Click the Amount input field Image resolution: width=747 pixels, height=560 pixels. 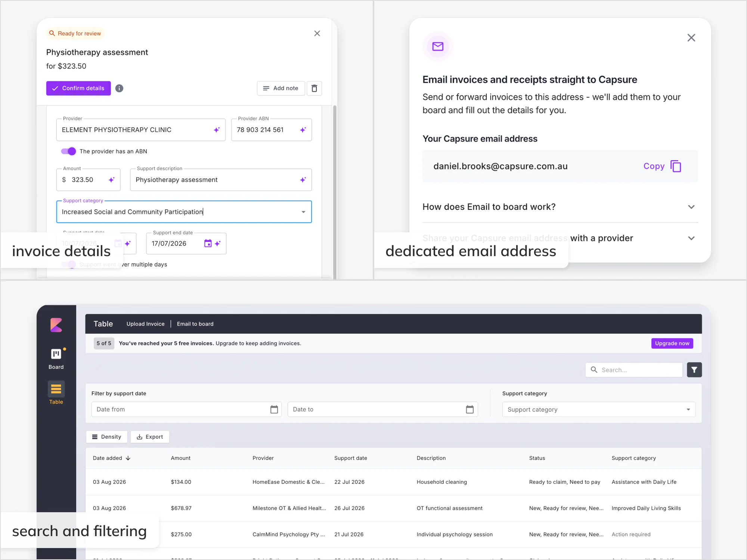[89, 180]
